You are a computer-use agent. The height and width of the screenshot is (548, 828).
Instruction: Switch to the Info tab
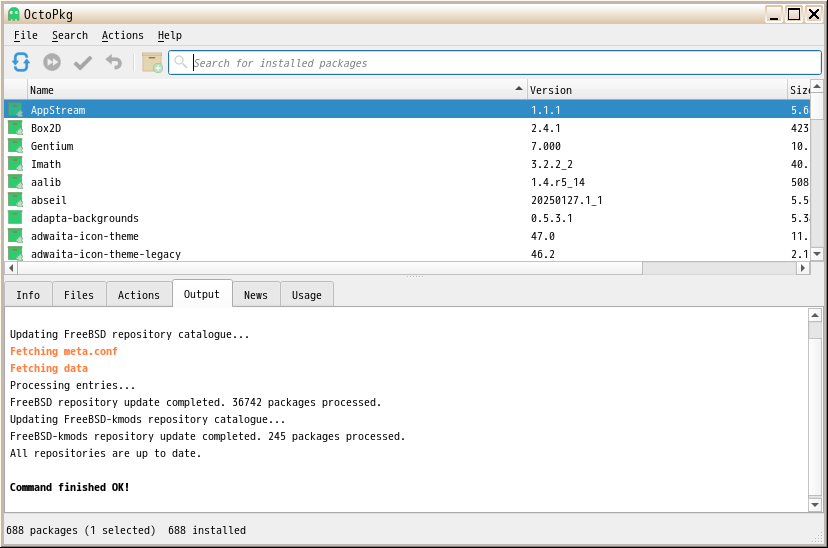tap(28, 295)
